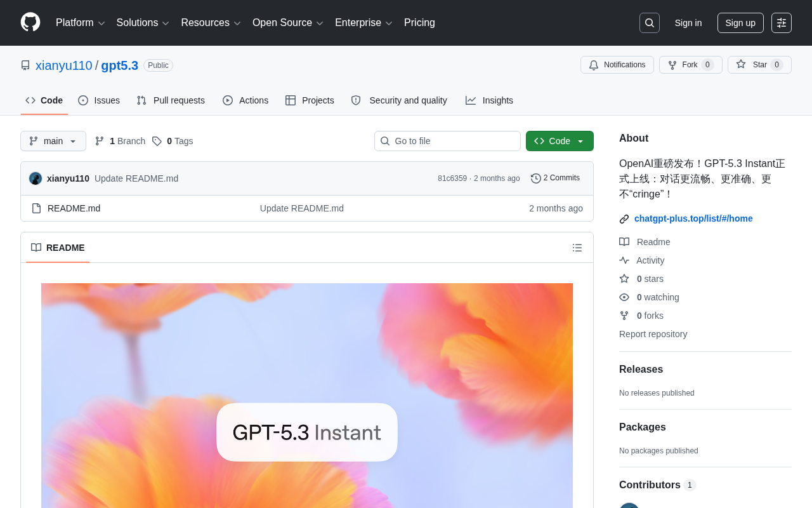Click the xianyu110 avatar in commit row
Viewport: 812px width, 508px height.
(x=36, y=178)
